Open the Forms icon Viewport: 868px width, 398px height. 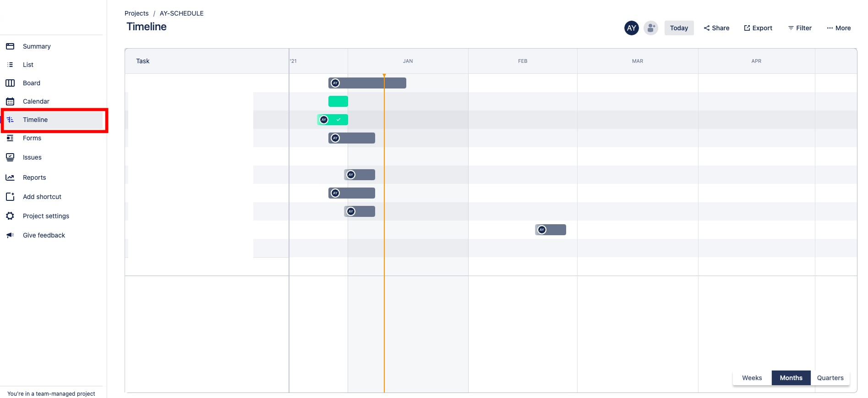[10, 138]
